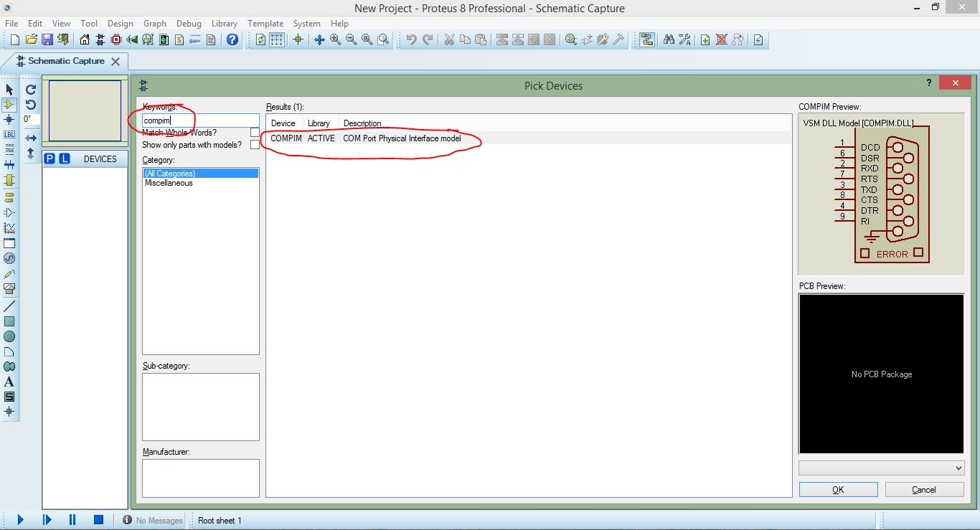Open the Help question mark icon
Viewport: 980px width, 530px height.
[x=232, y=39]
